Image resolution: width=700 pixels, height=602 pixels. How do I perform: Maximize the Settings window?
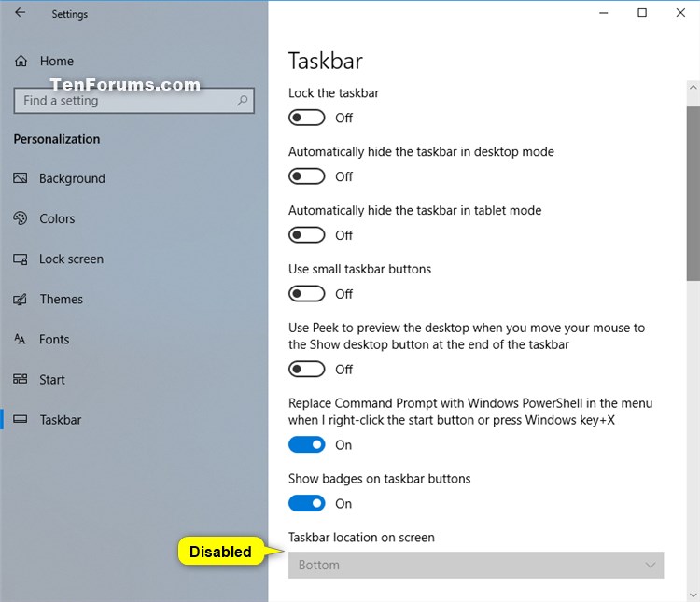point(642,13)
